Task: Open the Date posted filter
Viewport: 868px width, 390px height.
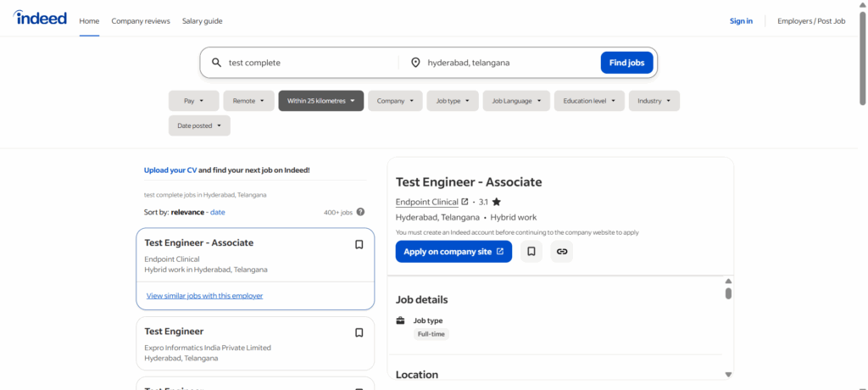Action: [199, 125]
